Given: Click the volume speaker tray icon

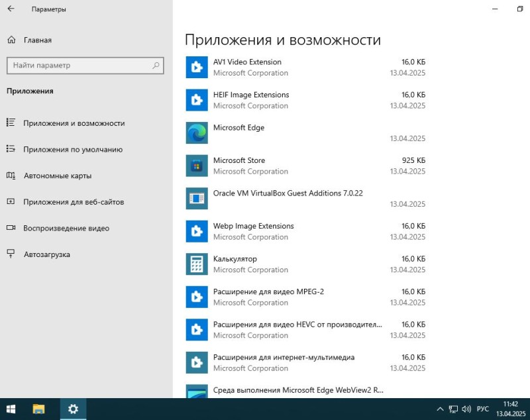Looking at the screenshot, I should point(466,409).
